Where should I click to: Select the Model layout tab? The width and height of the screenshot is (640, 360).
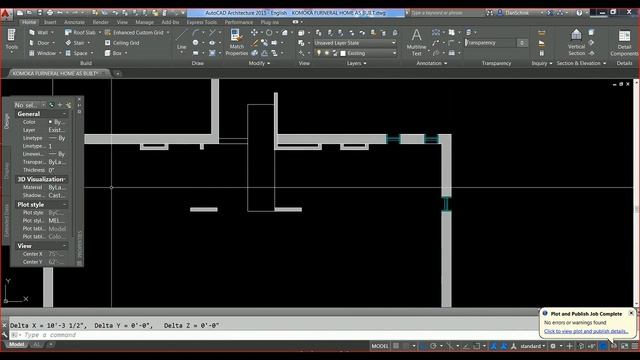16,344
